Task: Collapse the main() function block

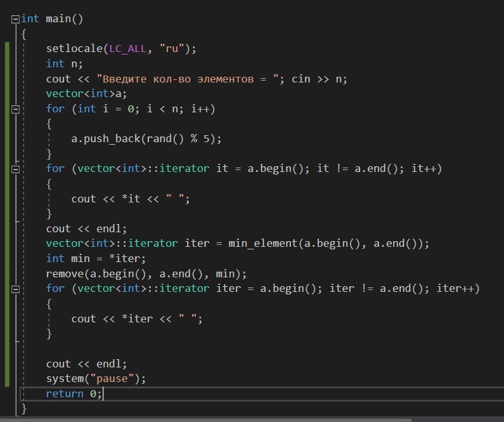Action: point(15,19)
